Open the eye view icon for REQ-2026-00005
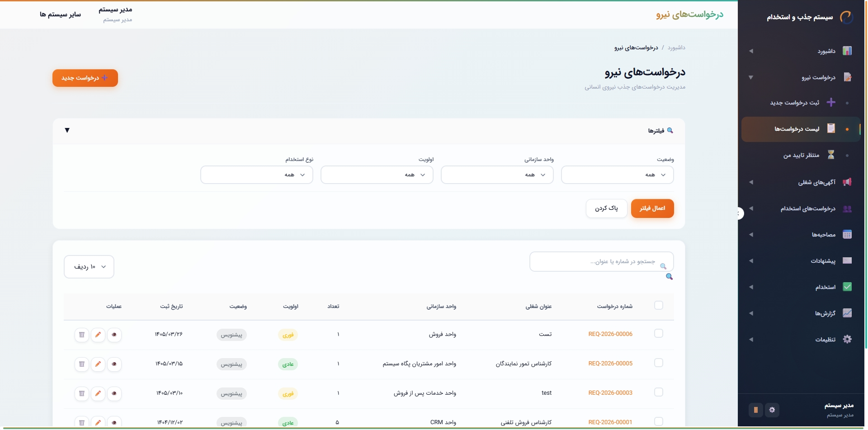Viewport: 868px width, 430px height. [x=114, y=364]
